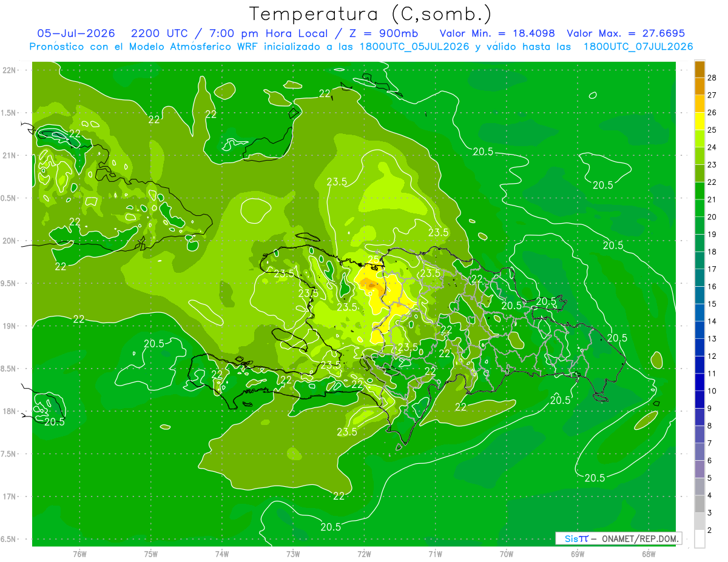This screenshot has width=728, height=562.
Task: Click the "22N" latitude axis label
Action: pos(9,70)
